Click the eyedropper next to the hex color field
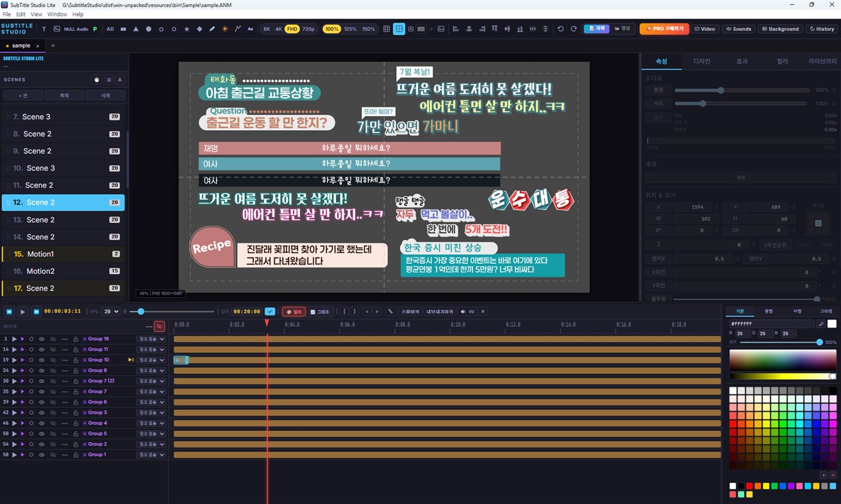Screen dimensions: 841x504 [x=821, y=324]
